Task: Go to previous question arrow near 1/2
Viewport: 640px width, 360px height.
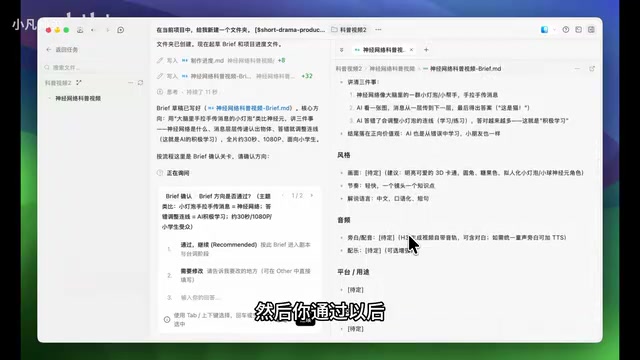Action: click(283, 196)
